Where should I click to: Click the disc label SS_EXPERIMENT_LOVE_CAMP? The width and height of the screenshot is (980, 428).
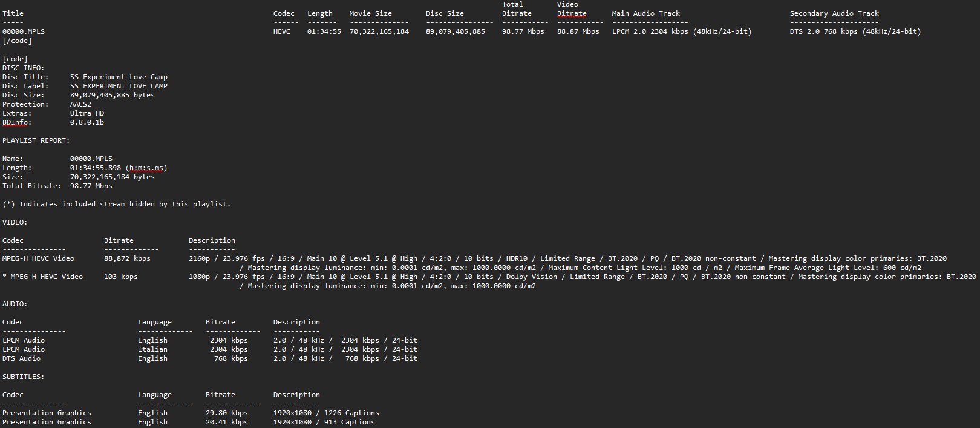click(x=119, y=86)
